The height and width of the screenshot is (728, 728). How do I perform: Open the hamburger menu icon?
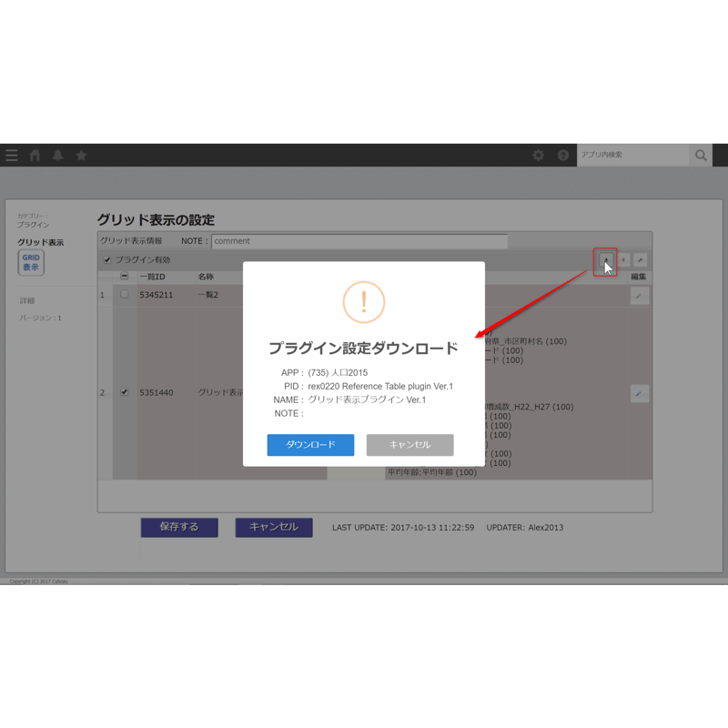[12, 155]
